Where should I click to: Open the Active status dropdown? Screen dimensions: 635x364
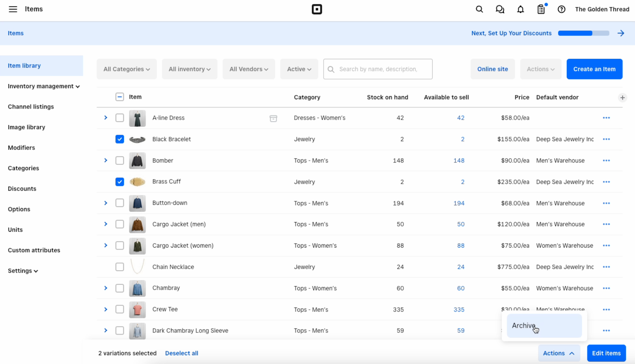[299, 69]
